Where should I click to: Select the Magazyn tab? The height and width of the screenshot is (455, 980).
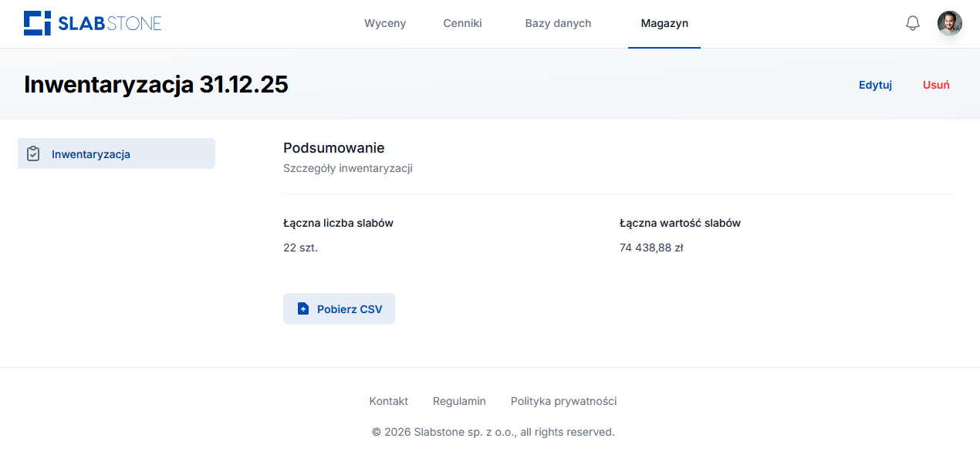(664, 23)
